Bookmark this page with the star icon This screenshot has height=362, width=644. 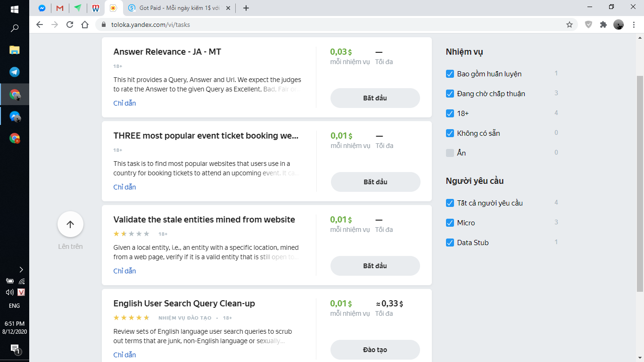[570, 25]
